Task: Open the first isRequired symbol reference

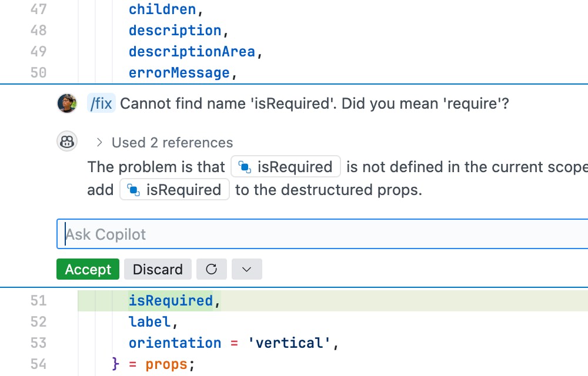Action: pos(294,167)
